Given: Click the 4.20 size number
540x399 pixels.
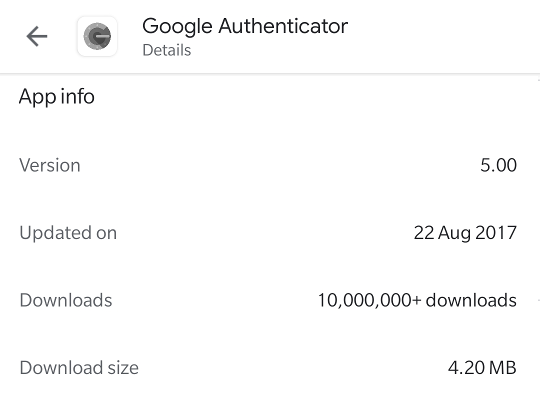Looking at the screenshot, I should tap(466, 368).
